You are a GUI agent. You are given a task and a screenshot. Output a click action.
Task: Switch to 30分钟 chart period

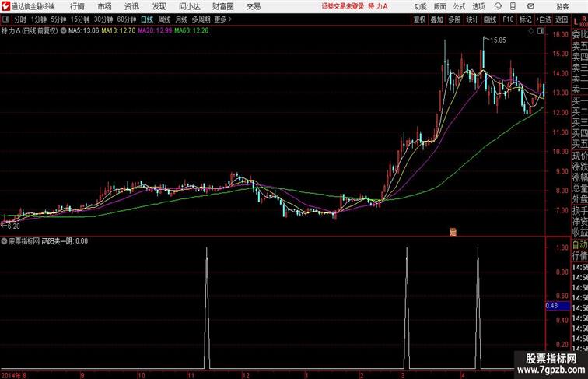click(103, 19)
